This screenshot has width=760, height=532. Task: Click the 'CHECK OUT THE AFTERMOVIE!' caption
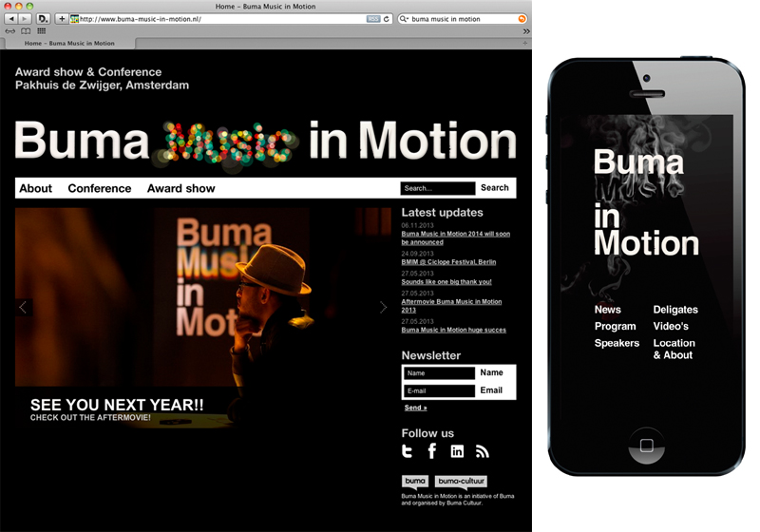click(x=90, y=418)
